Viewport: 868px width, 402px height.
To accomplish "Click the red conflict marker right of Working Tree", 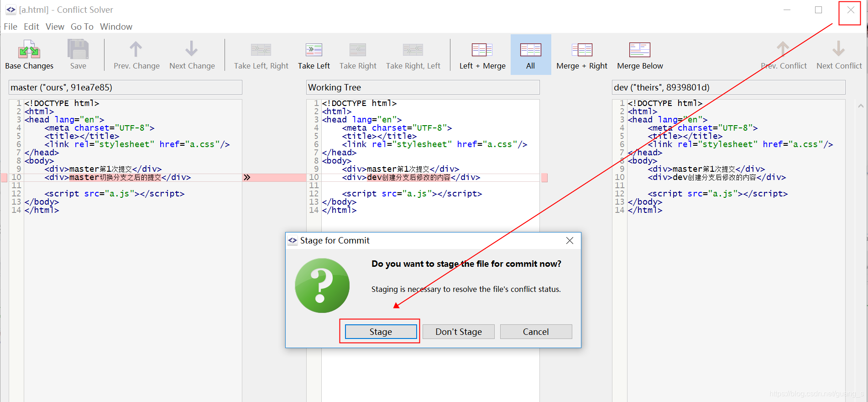I will coord(544,178).
